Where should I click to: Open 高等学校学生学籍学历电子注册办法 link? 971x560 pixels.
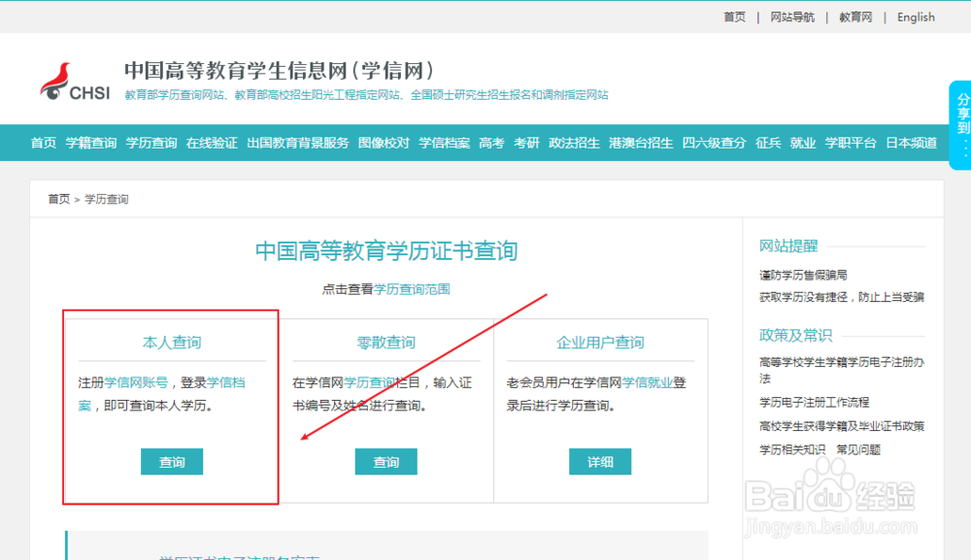click(x=842, y=370)
